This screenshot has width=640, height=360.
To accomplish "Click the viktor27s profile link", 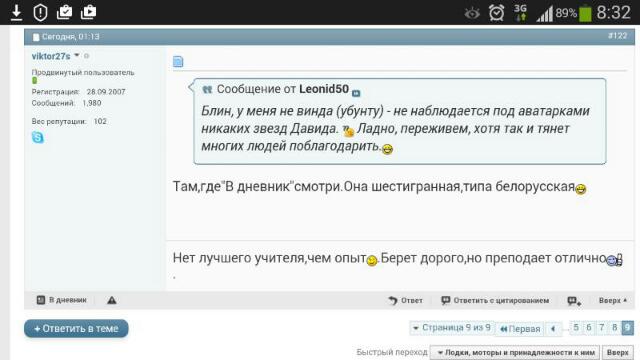I will click(51, 56).
